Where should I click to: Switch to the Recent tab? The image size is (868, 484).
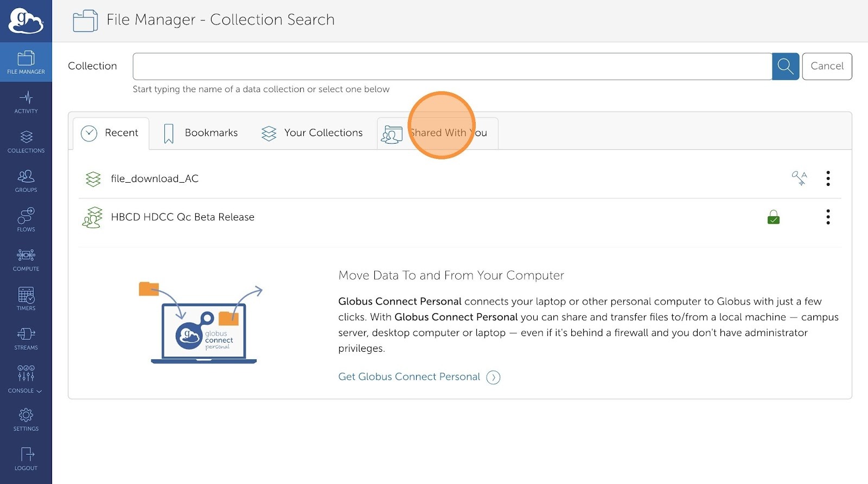[x=111, y=133]
